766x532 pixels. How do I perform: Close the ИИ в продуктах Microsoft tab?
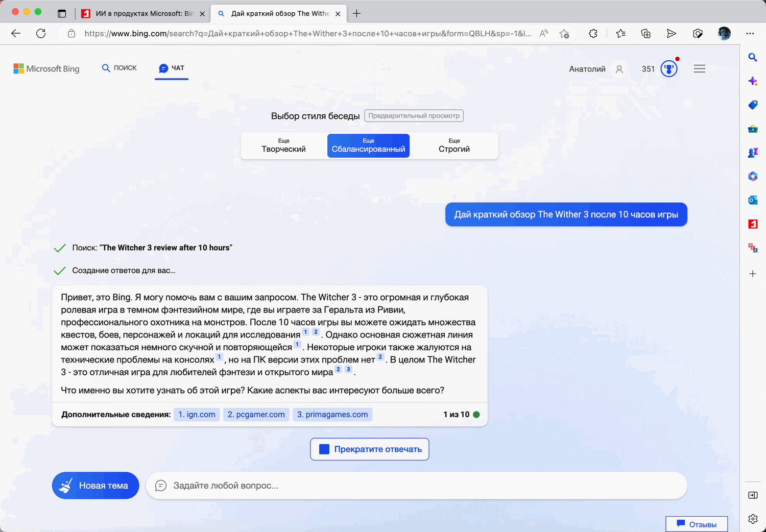tap(202, 14)
